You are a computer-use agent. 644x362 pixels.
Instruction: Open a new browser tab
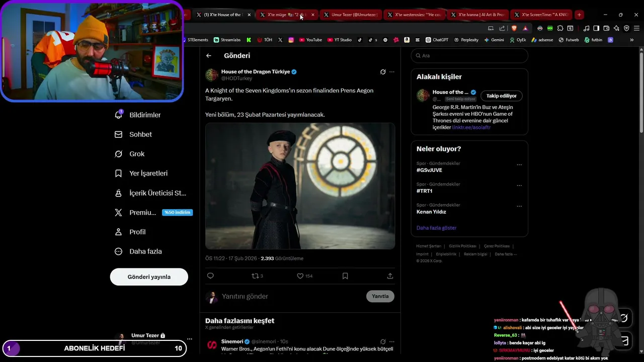tap(579, 15)
